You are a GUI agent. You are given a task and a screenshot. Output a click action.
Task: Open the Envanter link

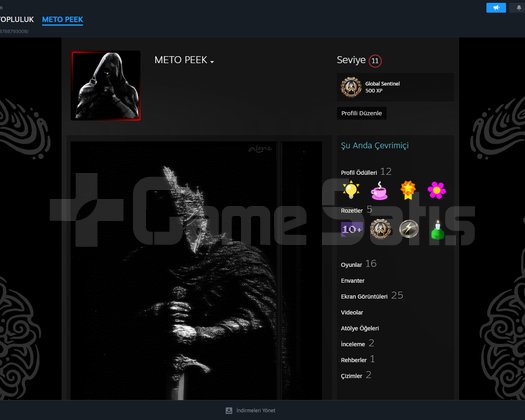click(x=353, y=281)
